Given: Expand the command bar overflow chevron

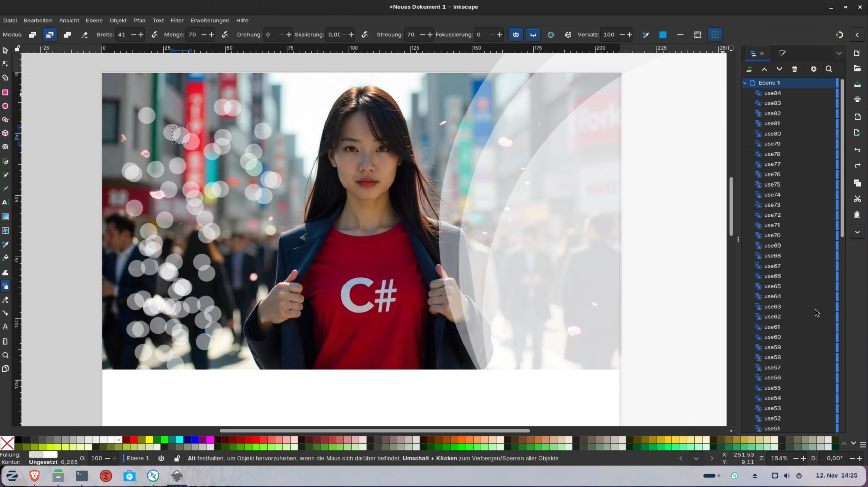Looking at the screenshot, I should [857, 232].
